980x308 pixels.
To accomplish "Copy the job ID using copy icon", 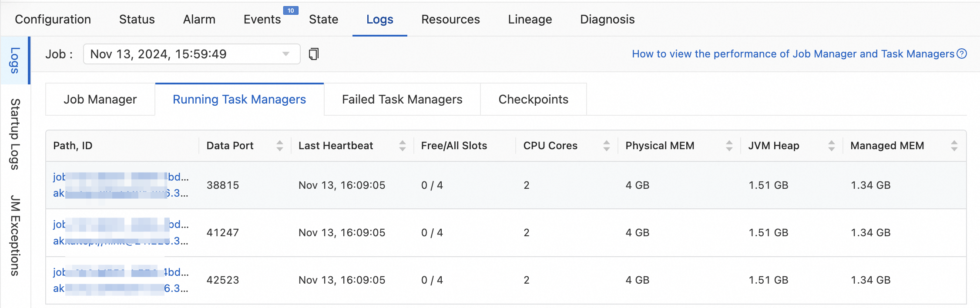I will (x=313, y=54).
